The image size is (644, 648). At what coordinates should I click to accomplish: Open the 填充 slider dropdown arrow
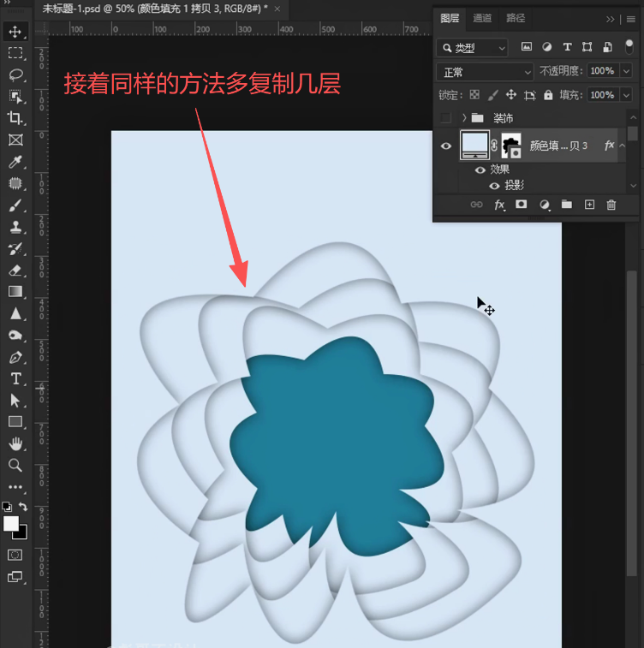(x=627, y=95)
